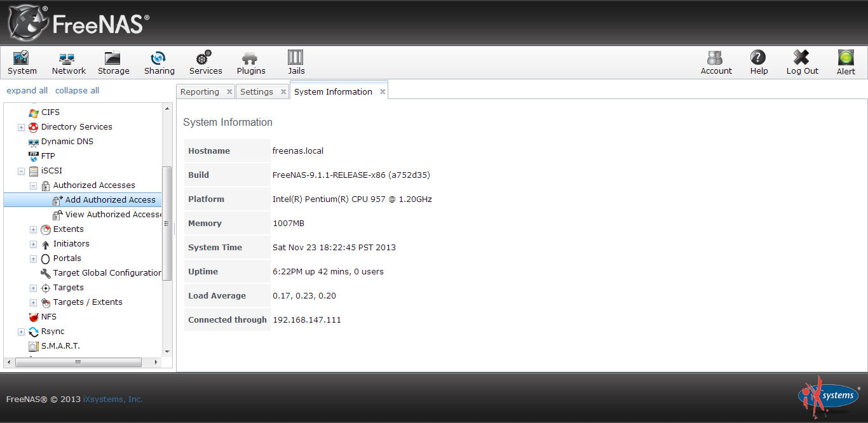Expand the Targets / Extents node
The width and height of the screenshot is (868, 423).
coord(33,302)
